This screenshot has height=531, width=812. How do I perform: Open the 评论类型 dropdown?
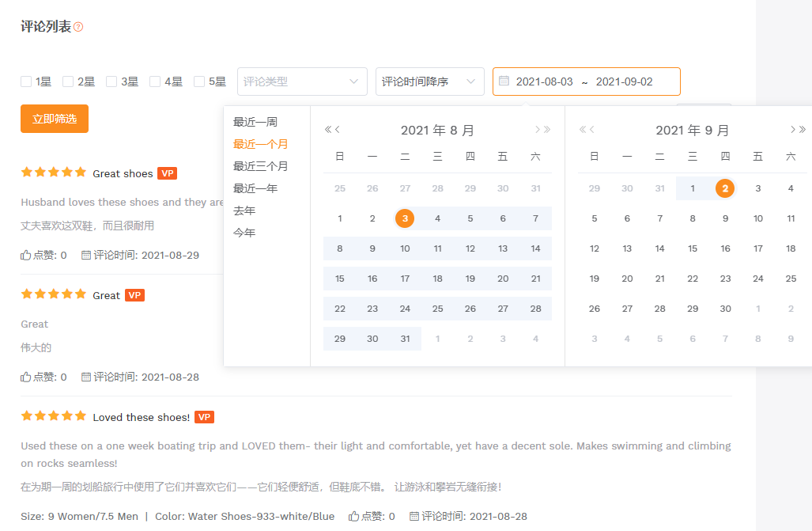[x=301, y=82]
